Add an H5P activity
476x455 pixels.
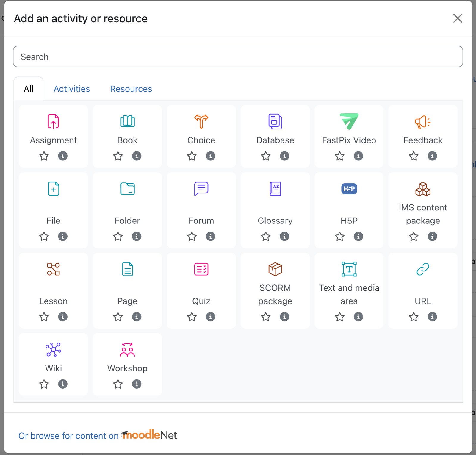tap(349, 189)
